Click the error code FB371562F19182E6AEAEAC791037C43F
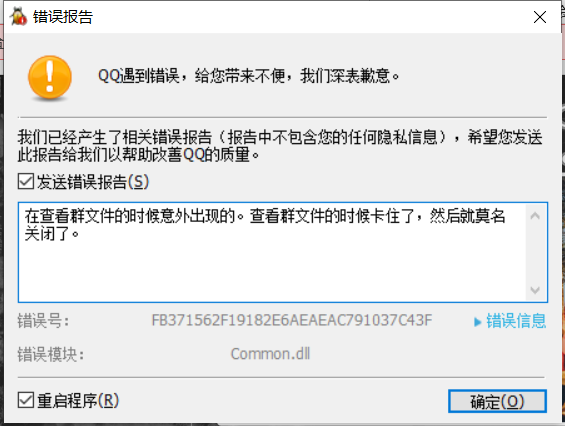The image size is (565, 426). (x=292, y=320)
